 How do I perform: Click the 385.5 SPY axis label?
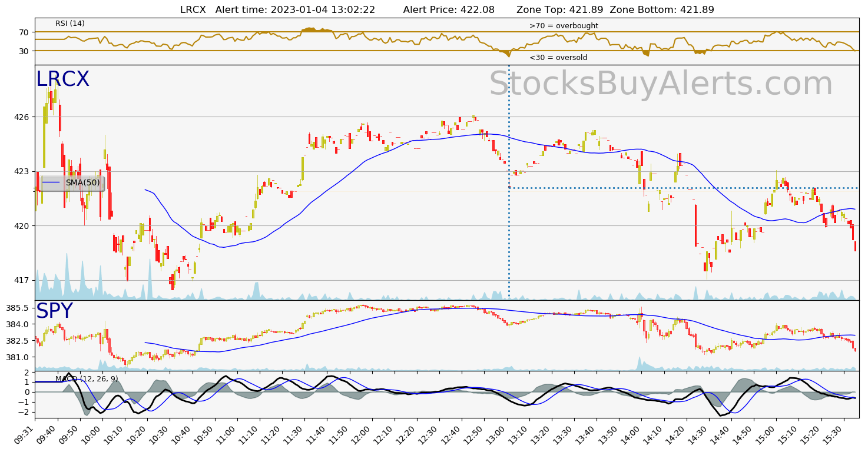click(x=18, y=308)
